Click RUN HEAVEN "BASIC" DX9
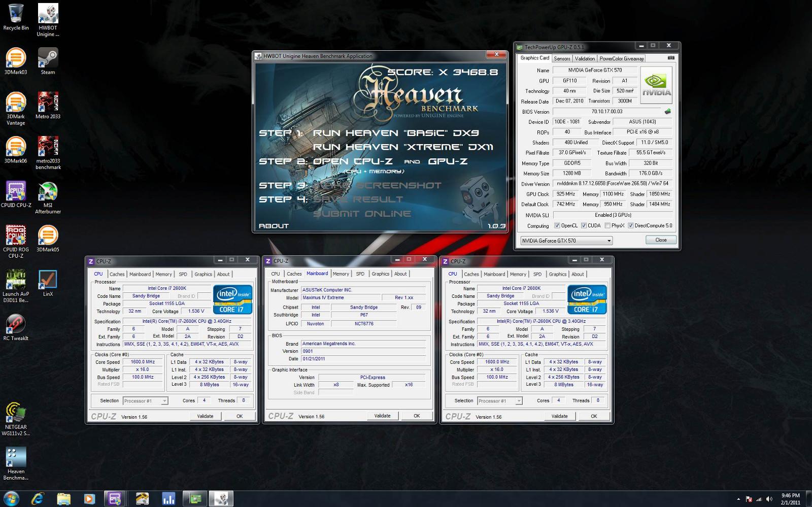This screenshot has height=507, width=812. (x=396, y=133)
